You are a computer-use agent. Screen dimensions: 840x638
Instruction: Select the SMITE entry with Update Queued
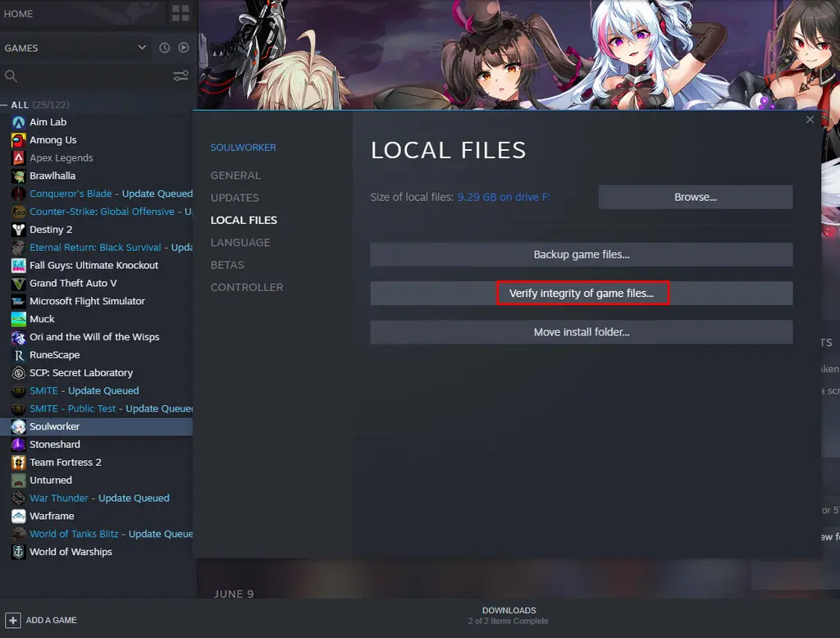click(97, 391)
